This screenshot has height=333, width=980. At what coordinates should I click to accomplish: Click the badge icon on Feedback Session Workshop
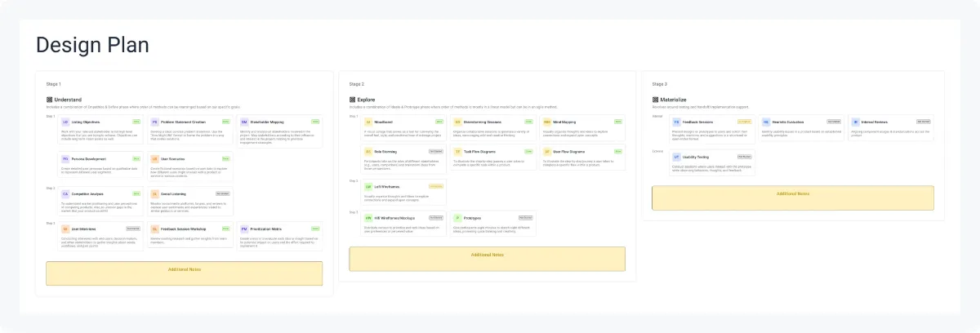tap(155, 229)
